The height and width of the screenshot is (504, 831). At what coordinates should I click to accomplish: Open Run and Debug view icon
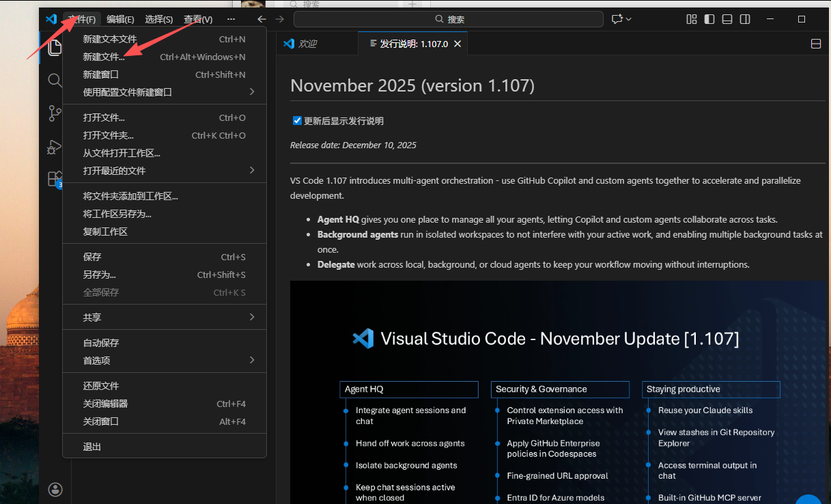click(55, 147)
